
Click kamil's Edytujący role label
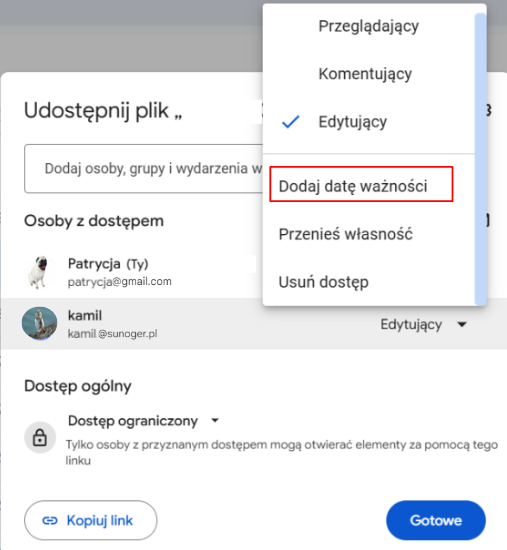tap(411, 324)
